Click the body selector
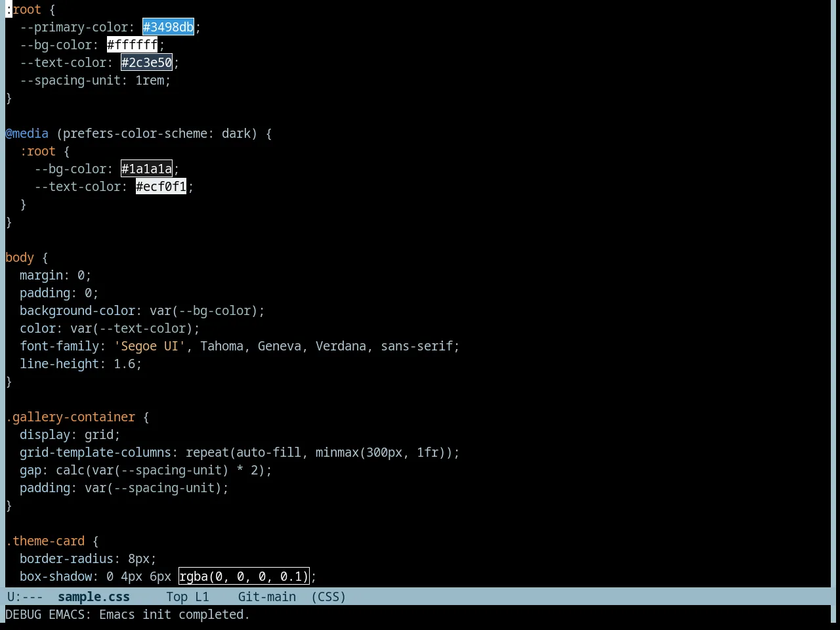840x630 pixels. 20,257
